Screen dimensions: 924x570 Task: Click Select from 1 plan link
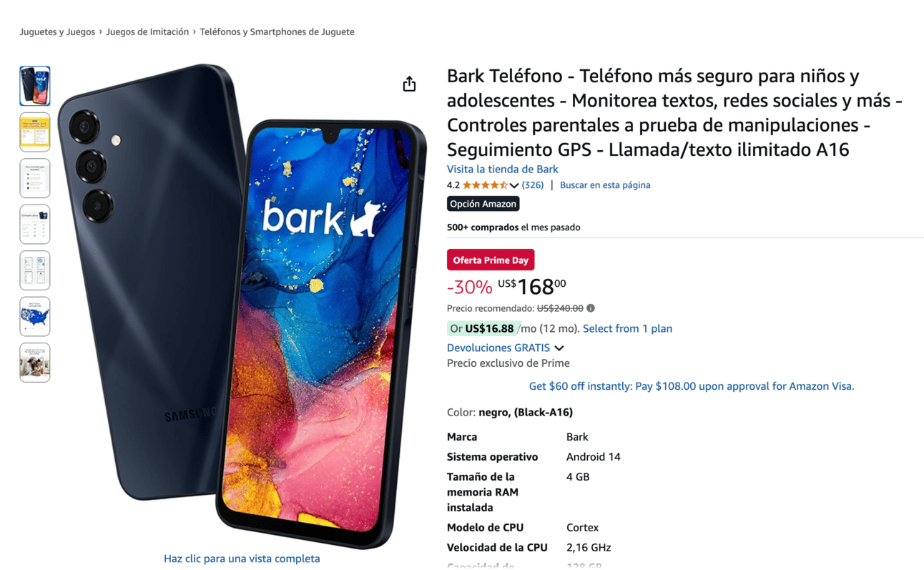(627, 329)
